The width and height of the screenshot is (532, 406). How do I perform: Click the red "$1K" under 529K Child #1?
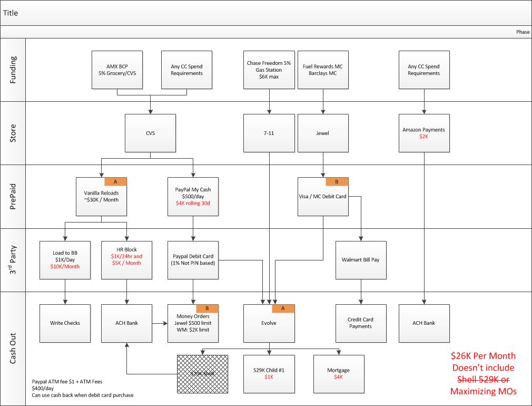(269, 377)
